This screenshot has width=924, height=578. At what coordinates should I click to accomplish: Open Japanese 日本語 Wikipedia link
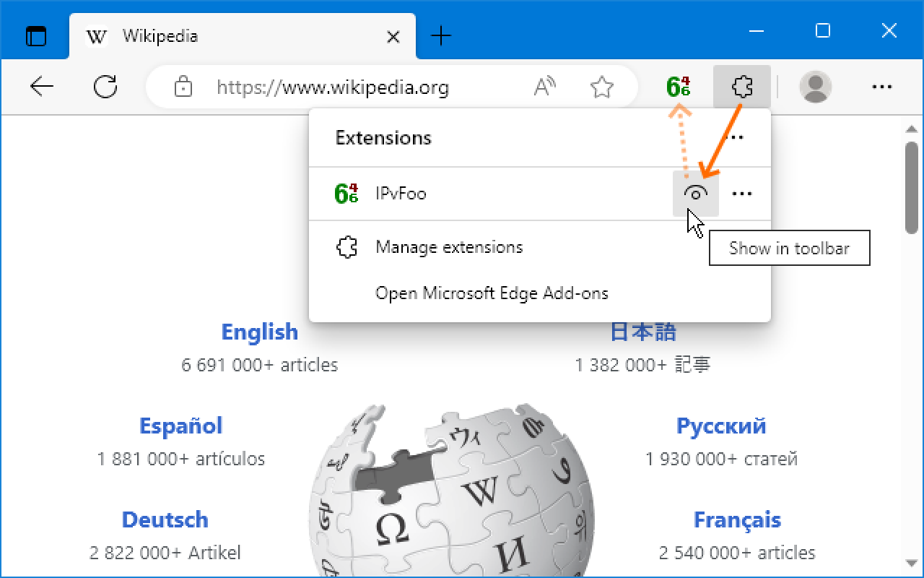643,332
